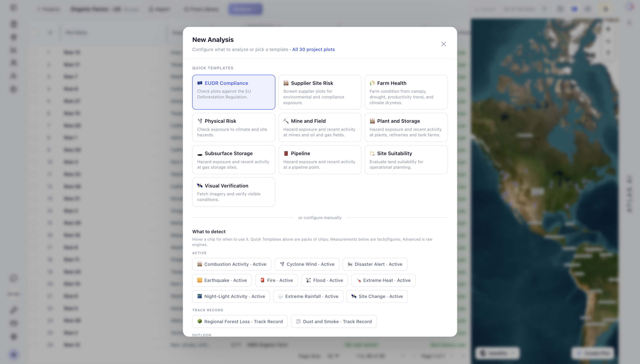This screenshot has height=364, width=640.
Task: Enable the Disaster Alert chip
Action: 375,264
